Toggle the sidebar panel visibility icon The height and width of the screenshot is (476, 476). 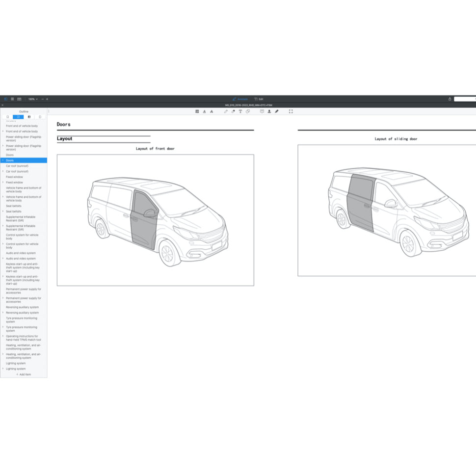pos(6,99)
